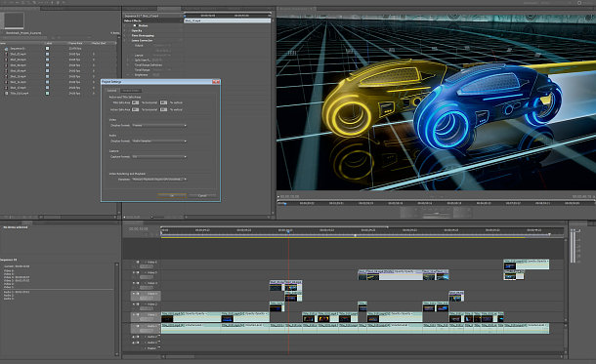Click the Project panel search field
This screenshot has height=364, width=596.
click(x=22, y=38)
